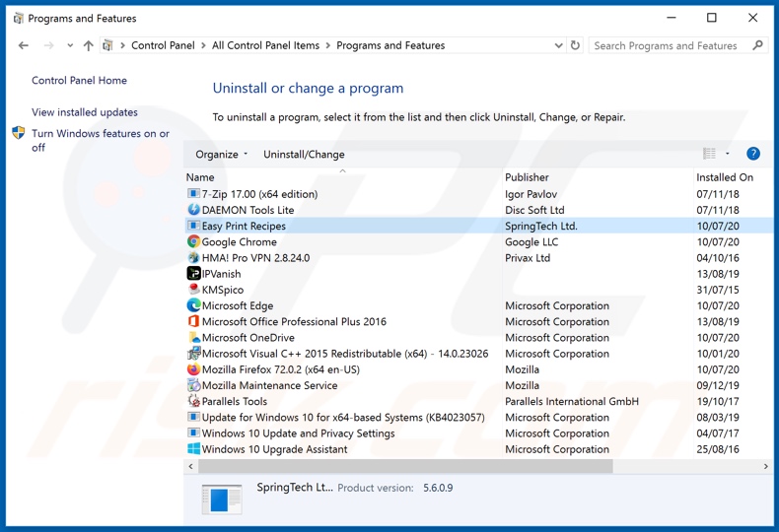This screenshot has width=779, height=532.
Task: Click the Microsoft Edge icon
Action: pos(193,305)
